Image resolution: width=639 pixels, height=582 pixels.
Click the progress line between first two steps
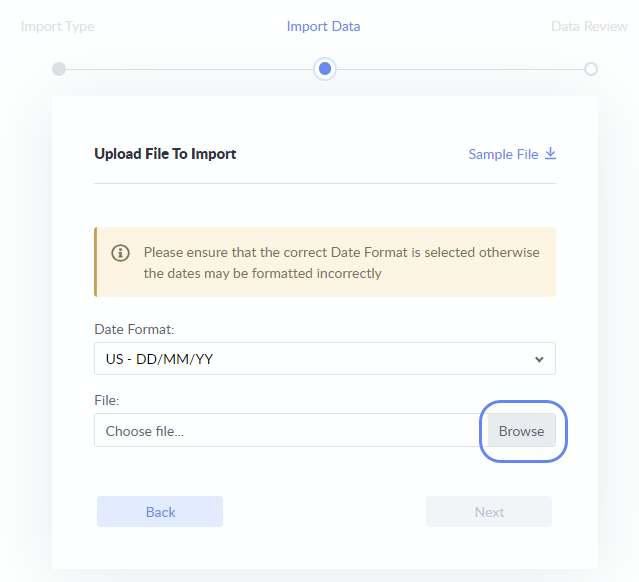tap(190, 69)
